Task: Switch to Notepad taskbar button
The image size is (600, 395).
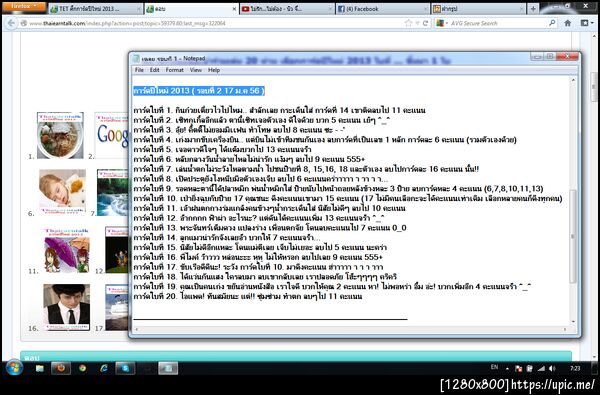Action: [168, 368]
